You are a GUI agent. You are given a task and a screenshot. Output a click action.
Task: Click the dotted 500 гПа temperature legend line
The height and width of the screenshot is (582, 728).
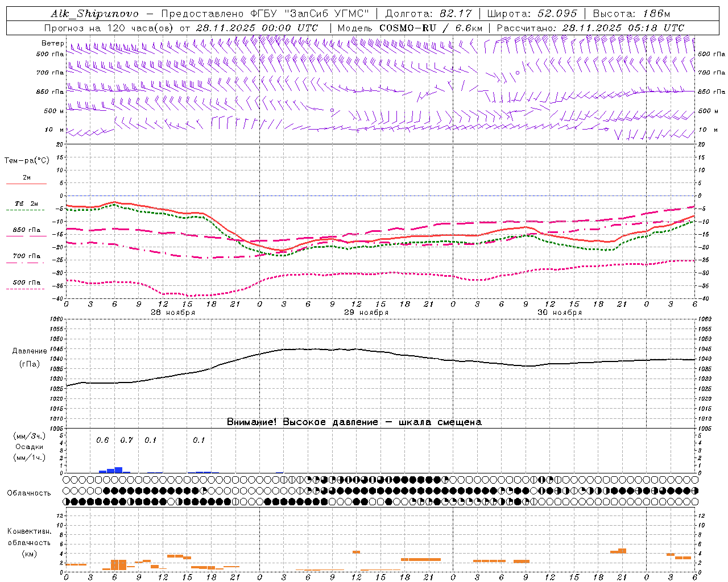[x=26, y=289]
